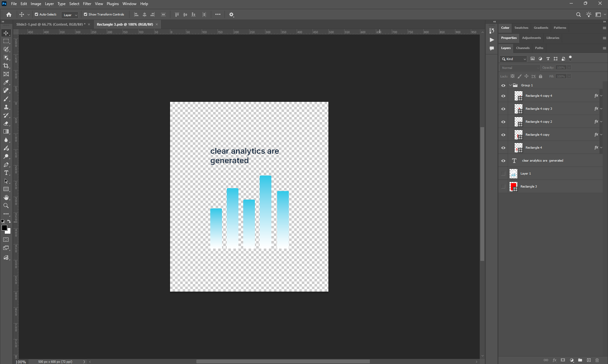Create a new layer with plus icon
Image resolution: width=608 pixels, height=364 pixels.
[x=589, y=360]
